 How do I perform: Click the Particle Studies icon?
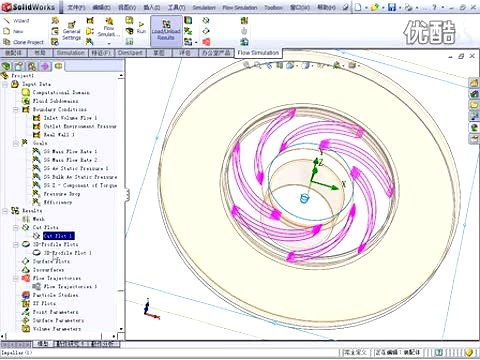click(x=26, y=295)
